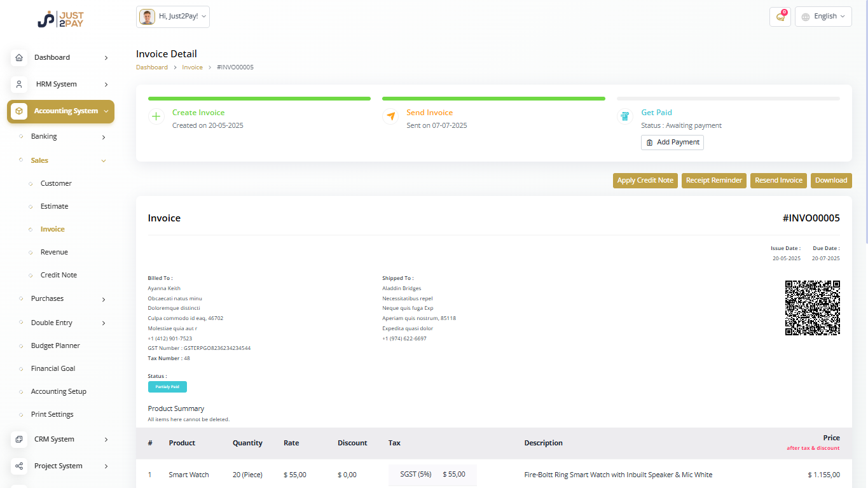The image size is (868, 488).
Task: Navigate back using the Dashboard breadcrumb link
Action: click(152, 67)
